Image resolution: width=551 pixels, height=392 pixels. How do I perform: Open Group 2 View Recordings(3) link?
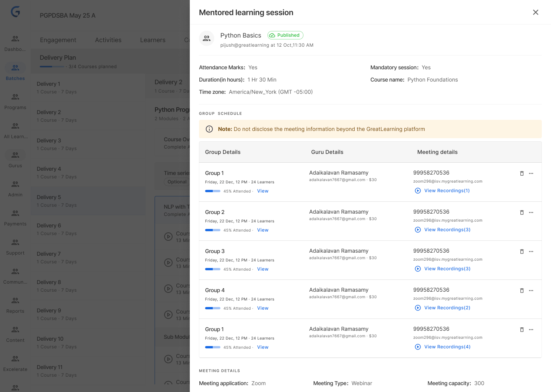pos(443,230)
